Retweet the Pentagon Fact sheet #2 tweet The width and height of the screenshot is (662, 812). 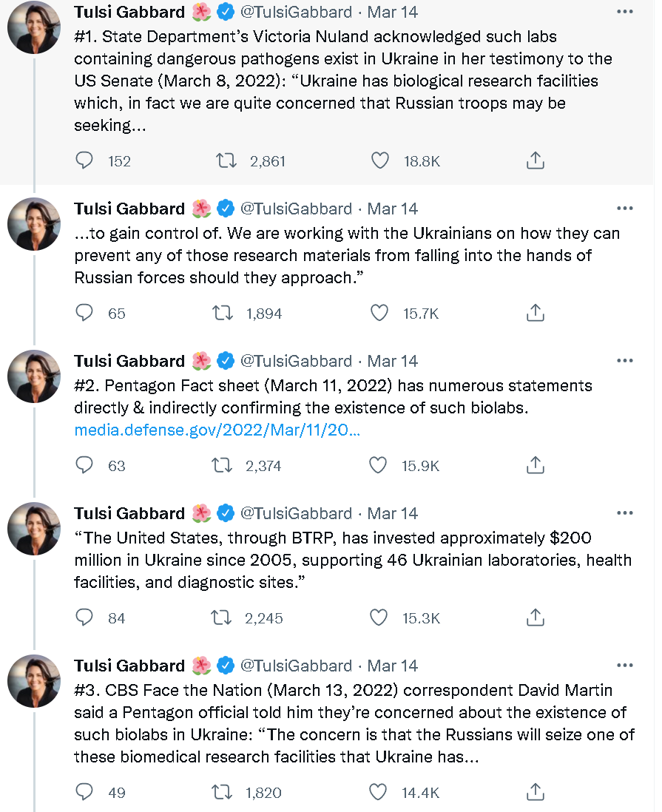click(222, 465)
